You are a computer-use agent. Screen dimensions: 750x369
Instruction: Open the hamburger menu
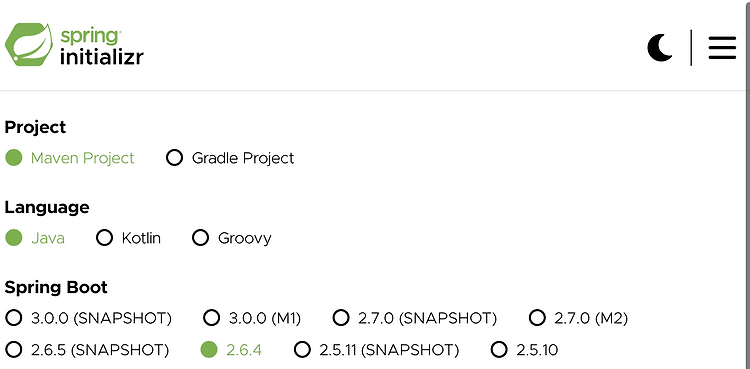[722, 48]
